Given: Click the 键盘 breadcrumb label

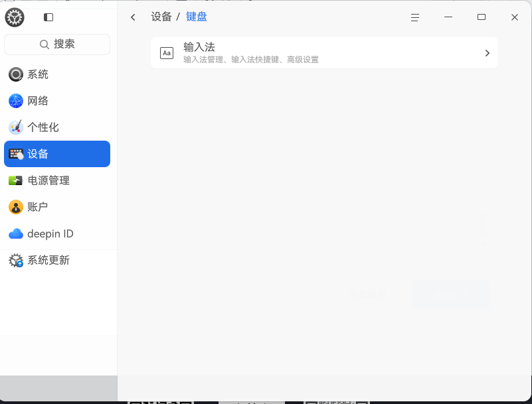Looking at the screenshot, I should (197, 17).
